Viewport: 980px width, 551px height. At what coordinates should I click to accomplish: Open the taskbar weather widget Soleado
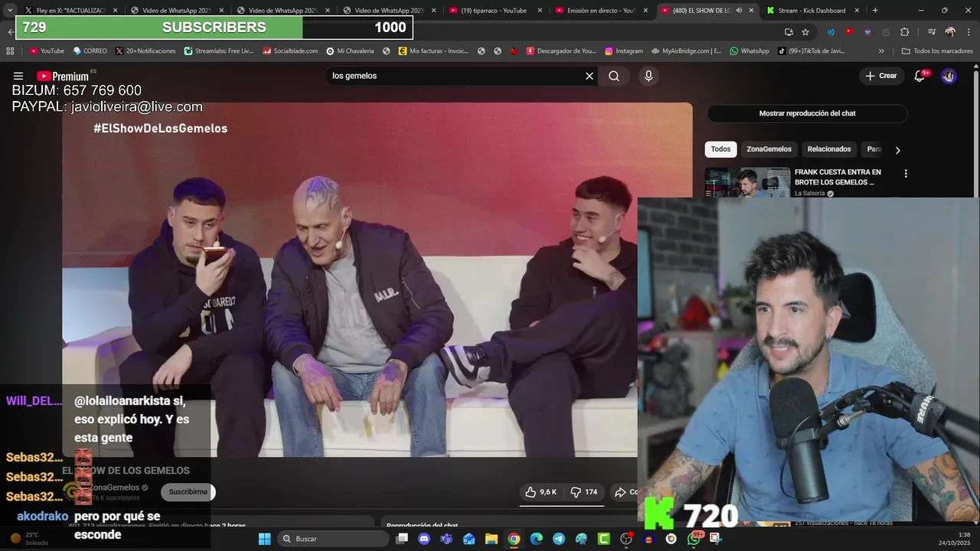(x=29, y=539)
